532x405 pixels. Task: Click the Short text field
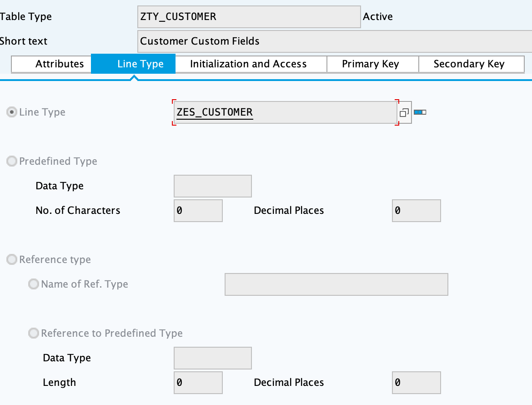(x=334, y=41)
